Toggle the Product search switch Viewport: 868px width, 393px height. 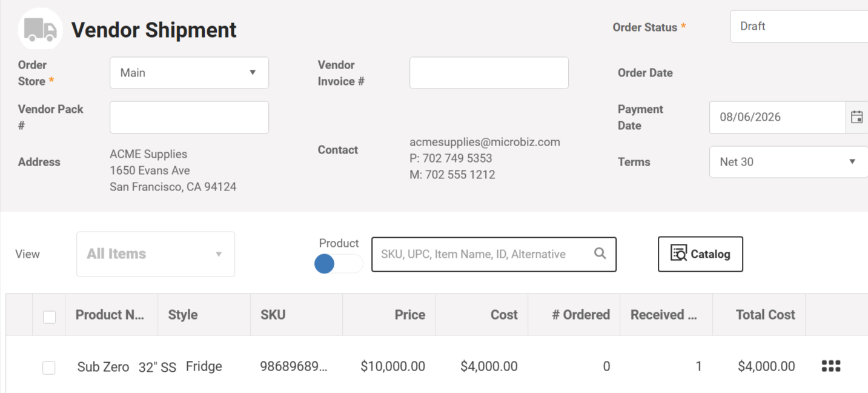click(x=339, y=263)
